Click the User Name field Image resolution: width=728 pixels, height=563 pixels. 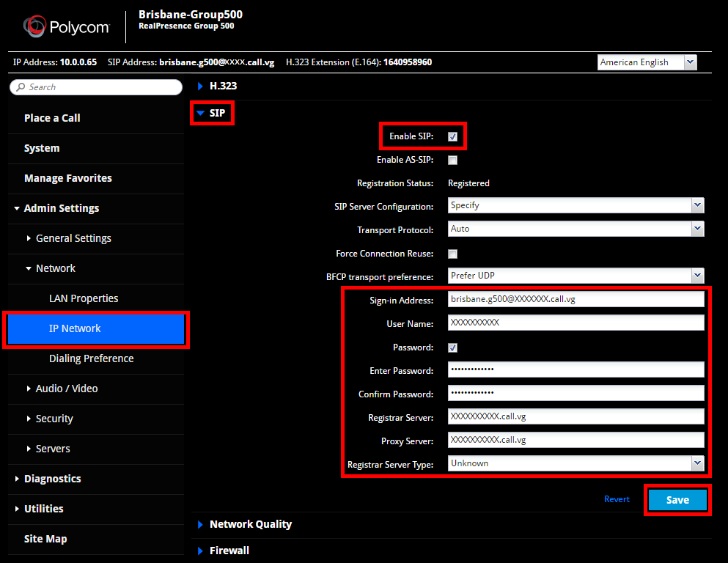tap(576, 323)
